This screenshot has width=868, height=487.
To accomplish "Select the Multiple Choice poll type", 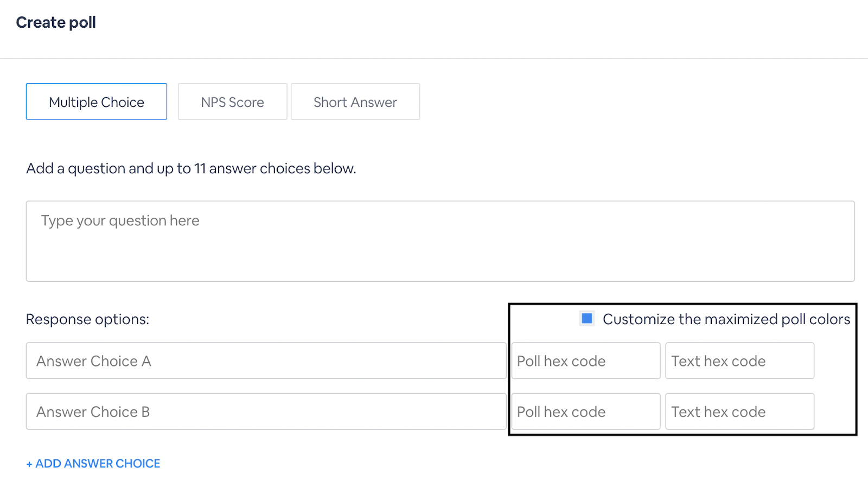I will 97,102.
